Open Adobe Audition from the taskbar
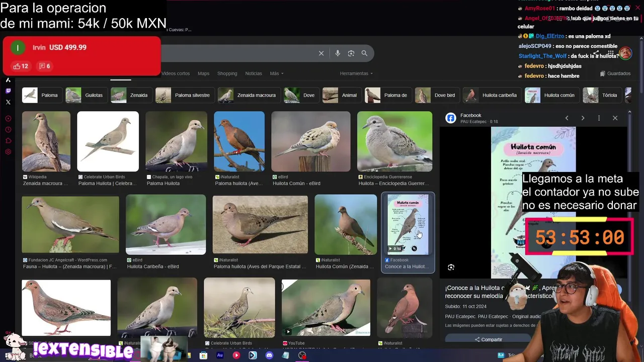 click(220, 355)
